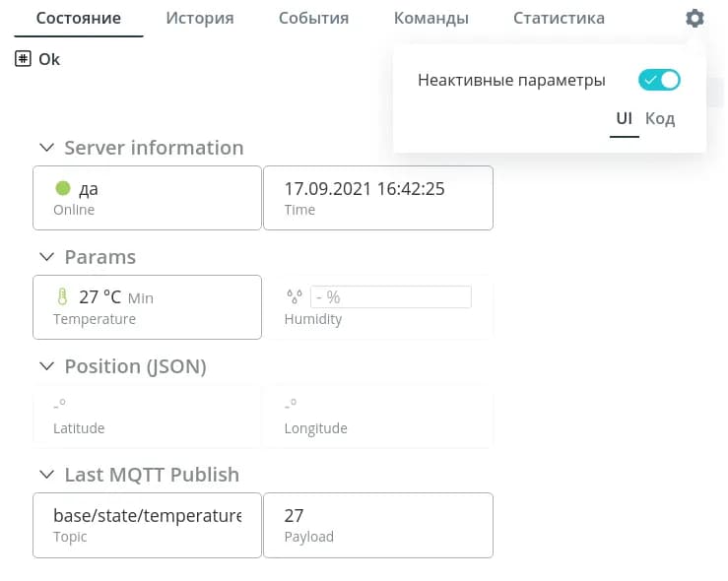Viewport: 728px width, 581px height.
Task: Click the green Online status dot
Action: (63, 188)
